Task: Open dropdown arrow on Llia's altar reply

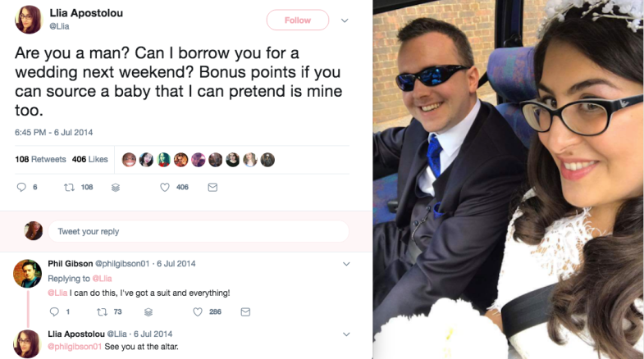Action: (346, 334)
